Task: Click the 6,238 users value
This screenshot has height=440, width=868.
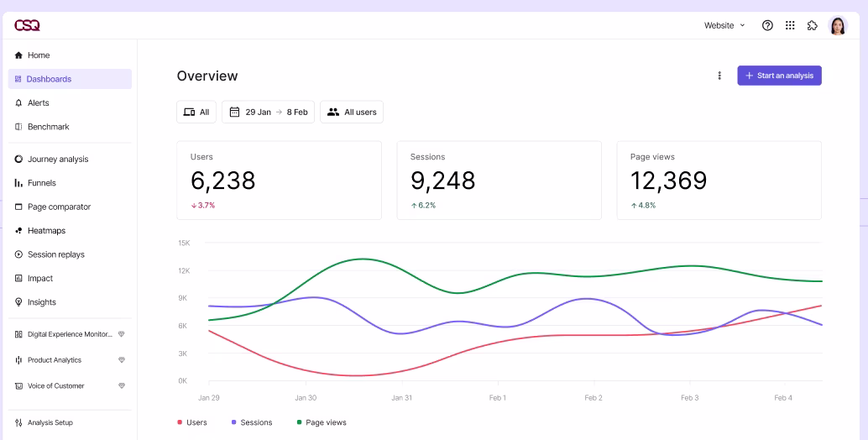Action: pyautogui.click(x=223, y=181)
